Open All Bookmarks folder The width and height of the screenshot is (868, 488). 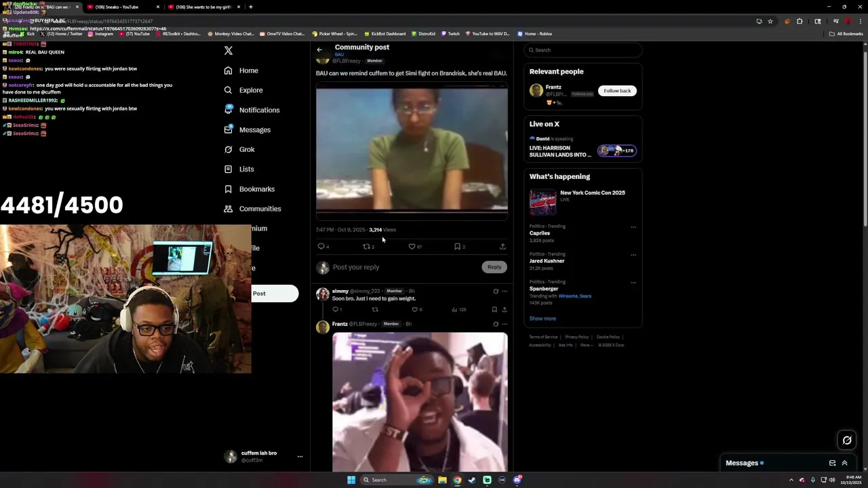coord(846,34)
